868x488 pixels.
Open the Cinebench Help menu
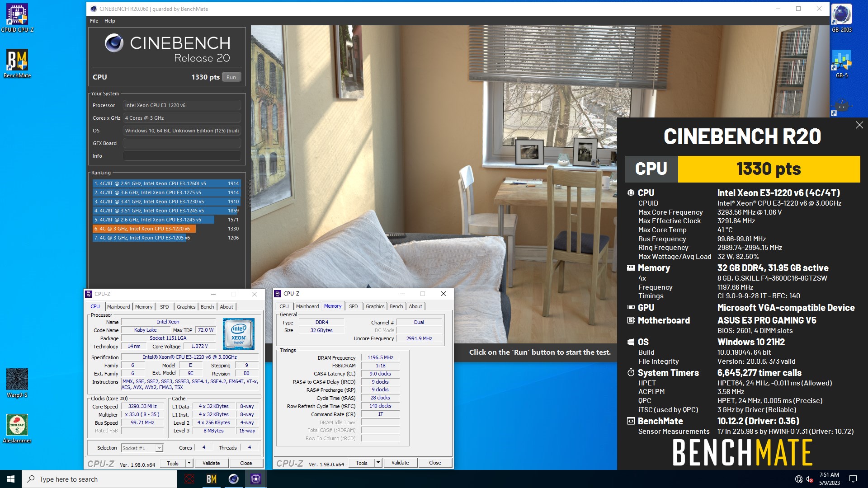(109, 21)
